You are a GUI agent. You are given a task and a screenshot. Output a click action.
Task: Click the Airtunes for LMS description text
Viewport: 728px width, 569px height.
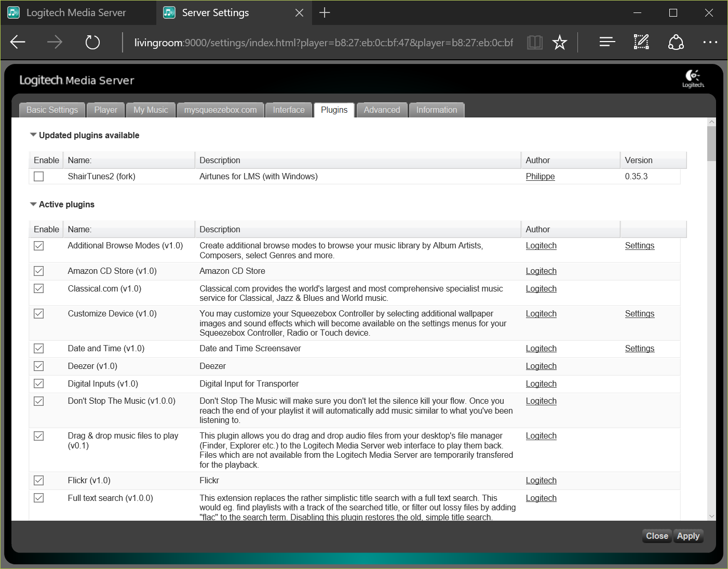tap(259, 177)
